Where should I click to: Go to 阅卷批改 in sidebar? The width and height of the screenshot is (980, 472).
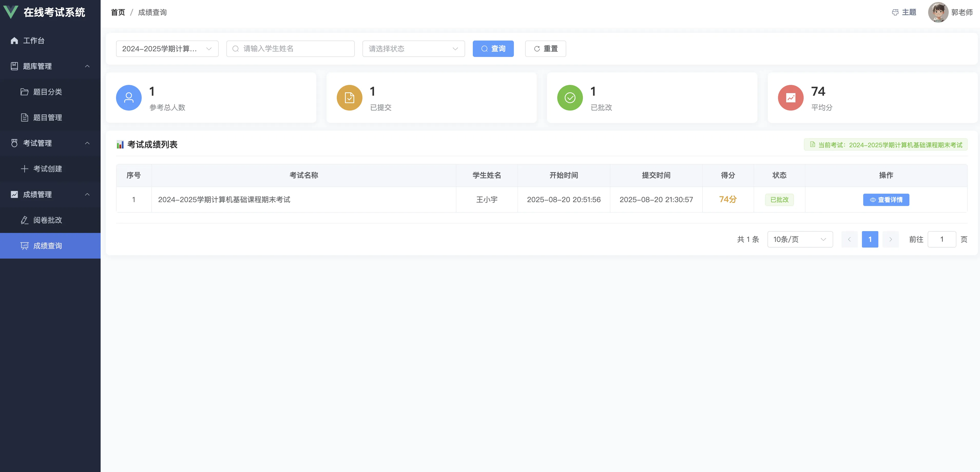(47, 220)
